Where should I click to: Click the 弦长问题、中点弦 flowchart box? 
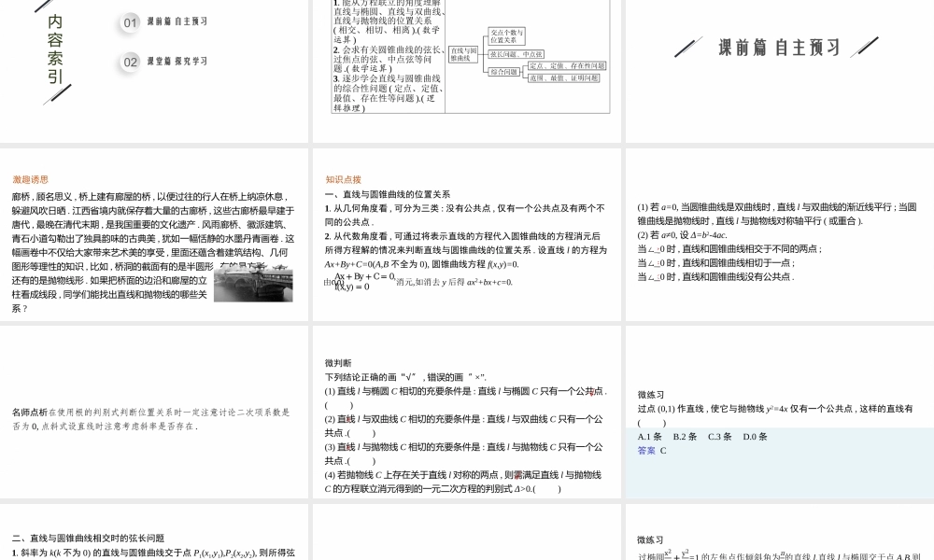tap(516, 54)
